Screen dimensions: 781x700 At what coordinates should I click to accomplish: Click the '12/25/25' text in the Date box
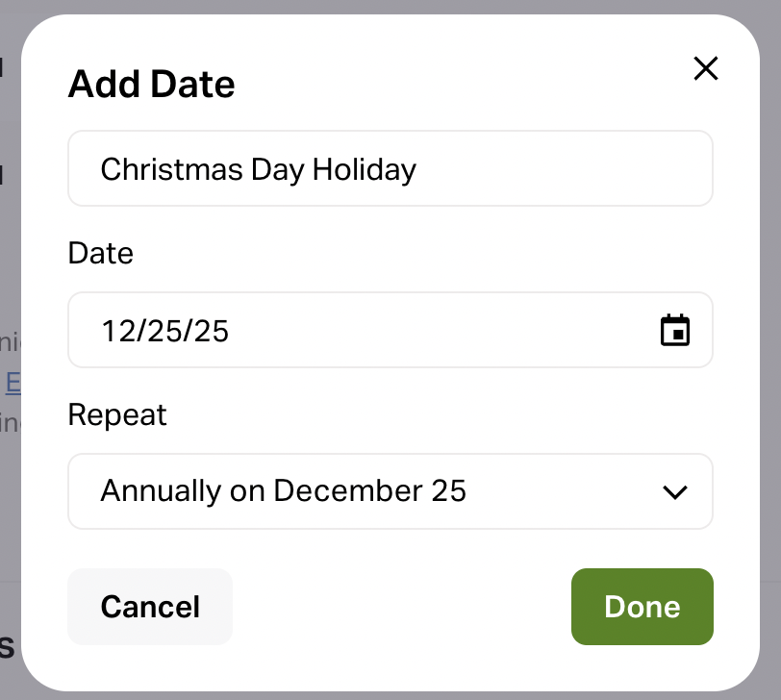pos(165,331)
